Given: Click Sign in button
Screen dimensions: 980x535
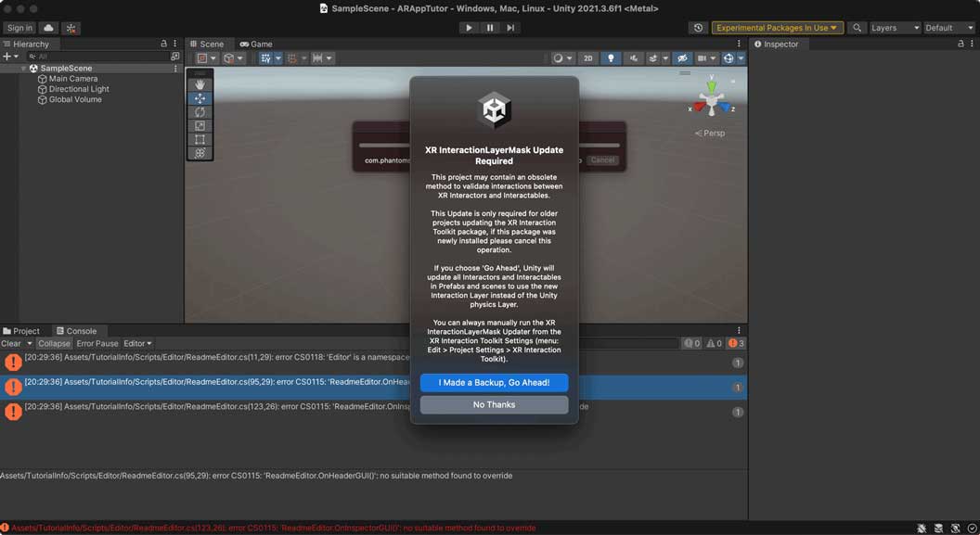Looking at the screenshot, I should point(19,28).
